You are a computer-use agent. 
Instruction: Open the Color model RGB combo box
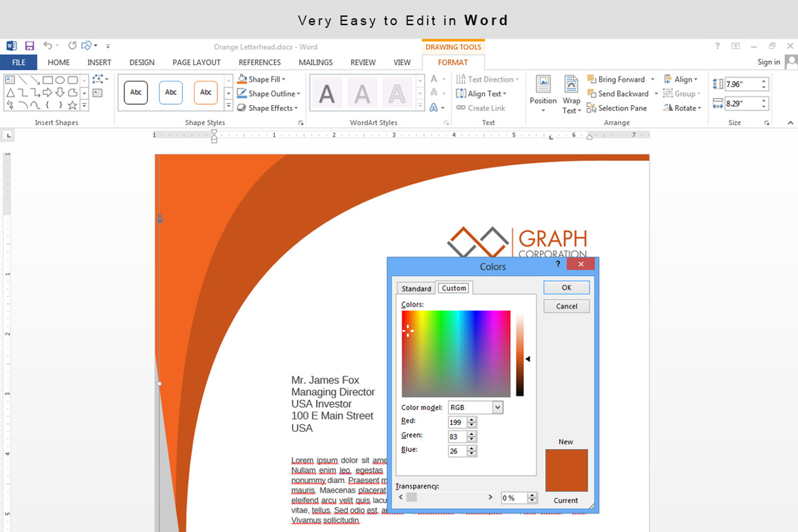[475, 407]
